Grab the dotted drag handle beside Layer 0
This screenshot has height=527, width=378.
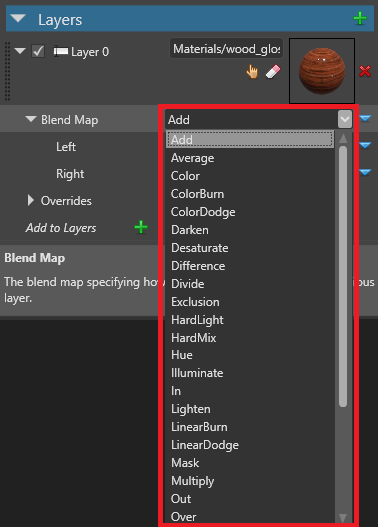pyautogui.click(x=8, y=71)
